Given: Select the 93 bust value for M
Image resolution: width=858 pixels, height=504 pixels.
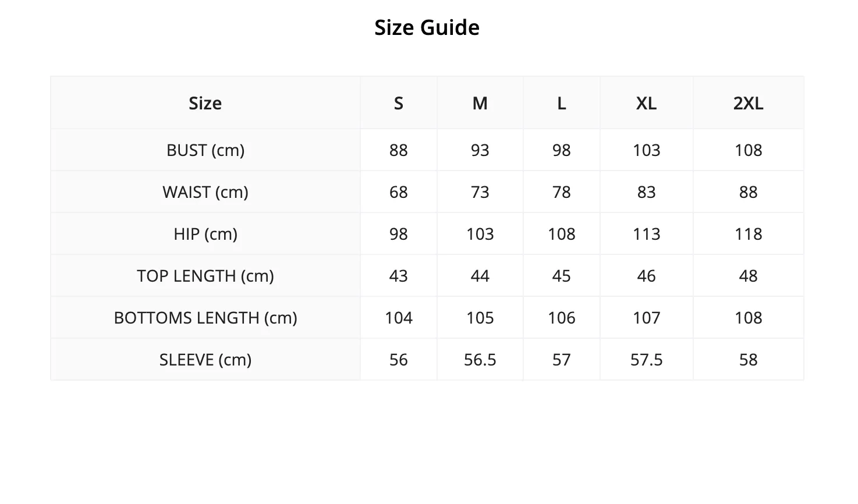Looking at the screenshot, I should (x=480, y=150).
